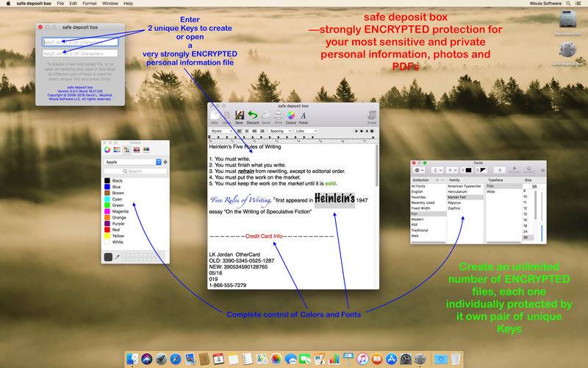The height and width of the screenshot is (368, 588).
Task: Open the Window menu
Action: (x=110, y=4)
